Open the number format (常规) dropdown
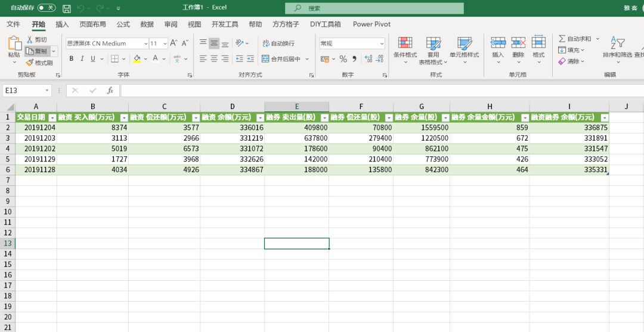 (382, 43)
